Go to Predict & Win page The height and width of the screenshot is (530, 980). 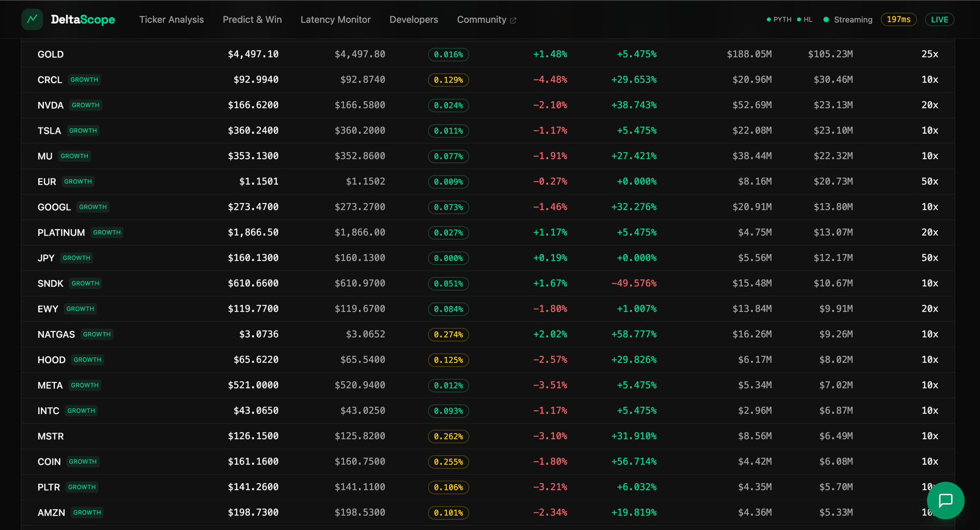pyautogui.click(x=252, y=19)
